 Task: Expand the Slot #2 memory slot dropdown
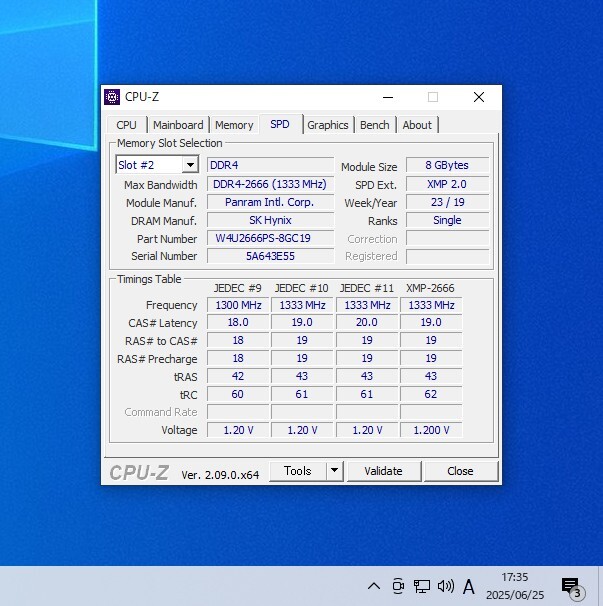(190, 165)
